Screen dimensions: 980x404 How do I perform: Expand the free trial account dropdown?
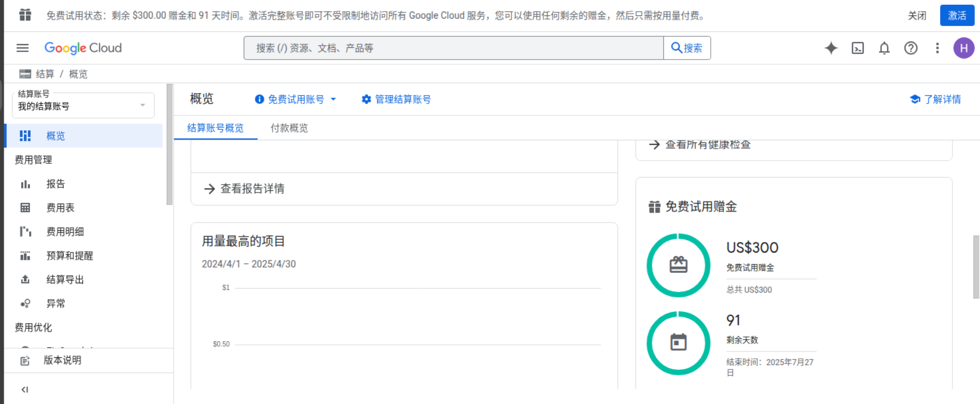(x=334, y=99)
